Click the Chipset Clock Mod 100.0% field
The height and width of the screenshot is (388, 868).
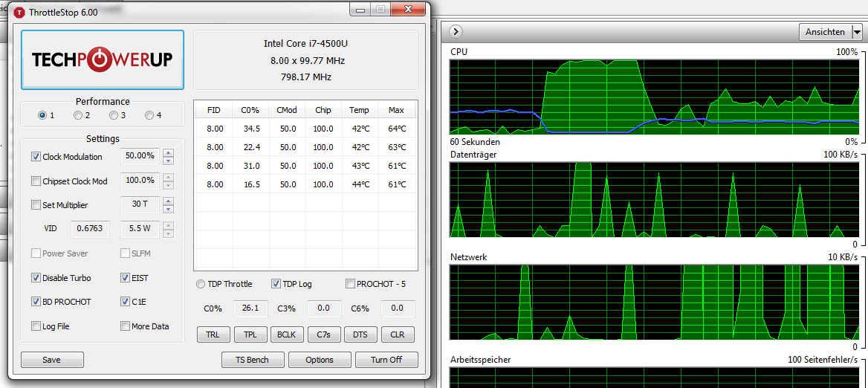tap(140, 181)
